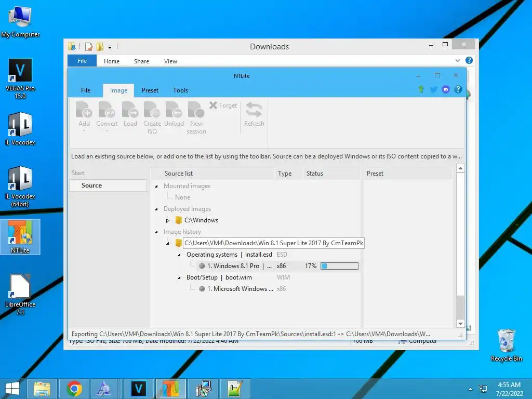The height and width of the screenshot is (399, 532).
Task: Click the Source list column header
Action: (x=212, y=174)
